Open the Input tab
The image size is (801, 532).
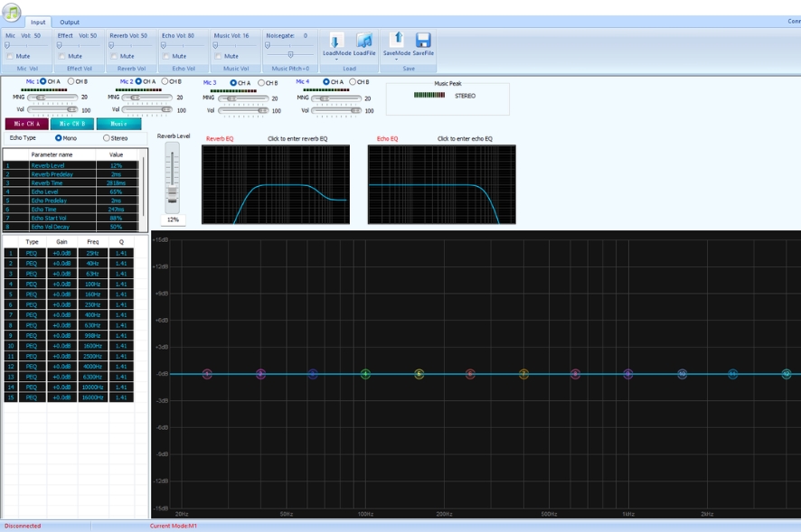tap(38, 23)
